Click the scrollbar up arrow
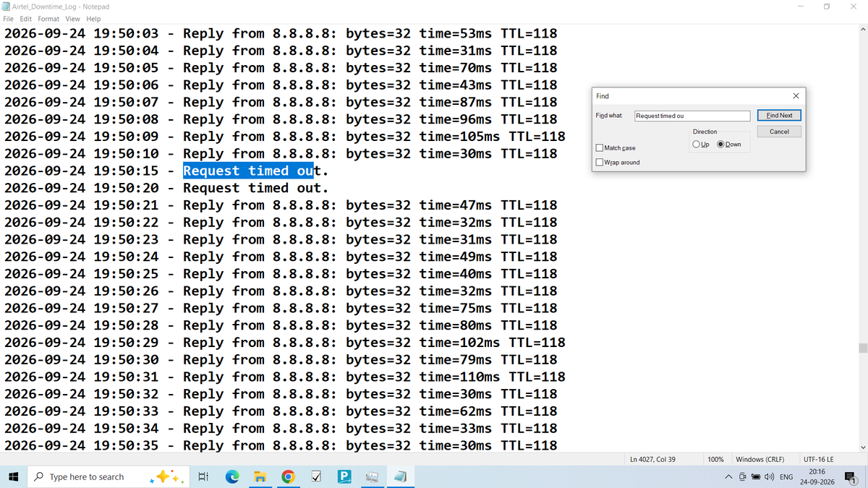The height and width of the screenshot is (488, 868). tap(861, 30)
